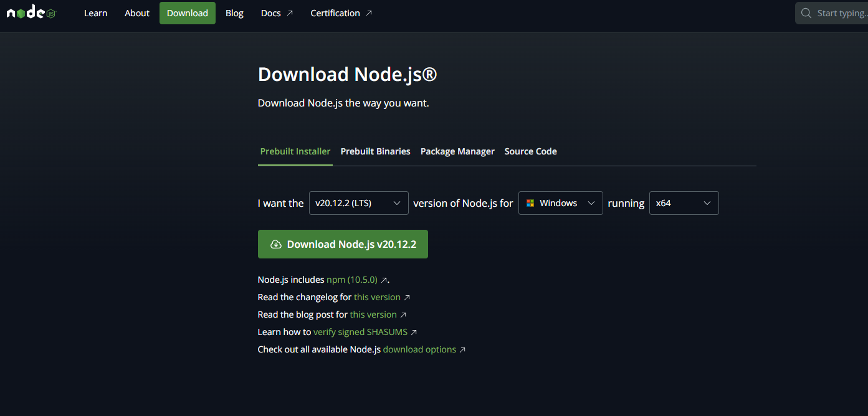Click the 'version of Node.js for' text

pos(463,203)
